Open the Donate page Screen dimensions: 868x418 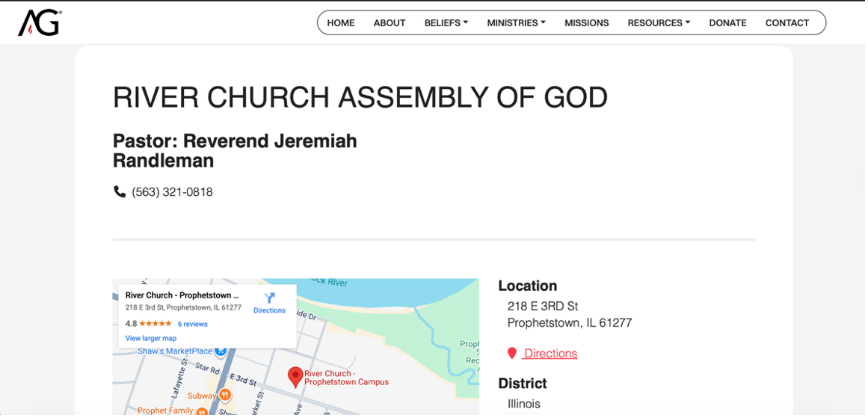tap(727, 23)
